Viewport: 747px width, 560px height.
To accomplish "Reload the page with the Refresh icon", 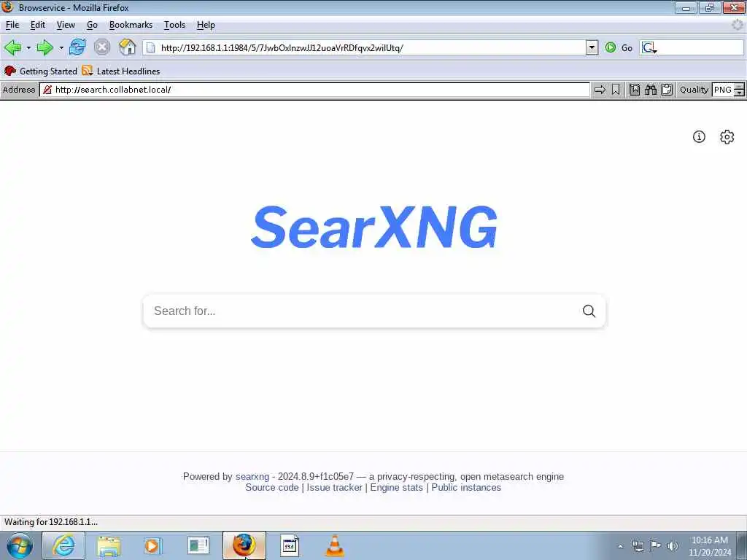I will tap(77, 47).
